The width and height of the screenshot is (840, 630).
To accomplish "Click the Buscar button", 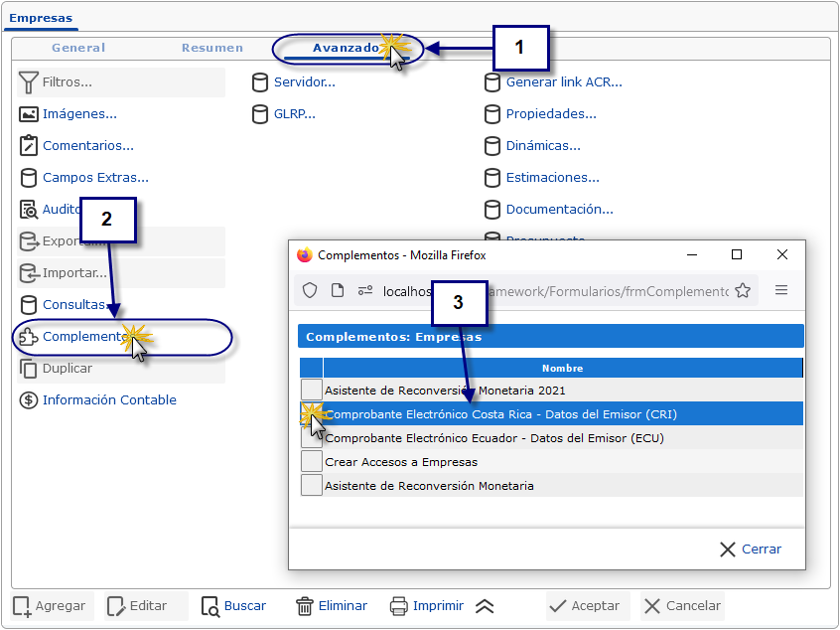I will [x=234, y=606].
